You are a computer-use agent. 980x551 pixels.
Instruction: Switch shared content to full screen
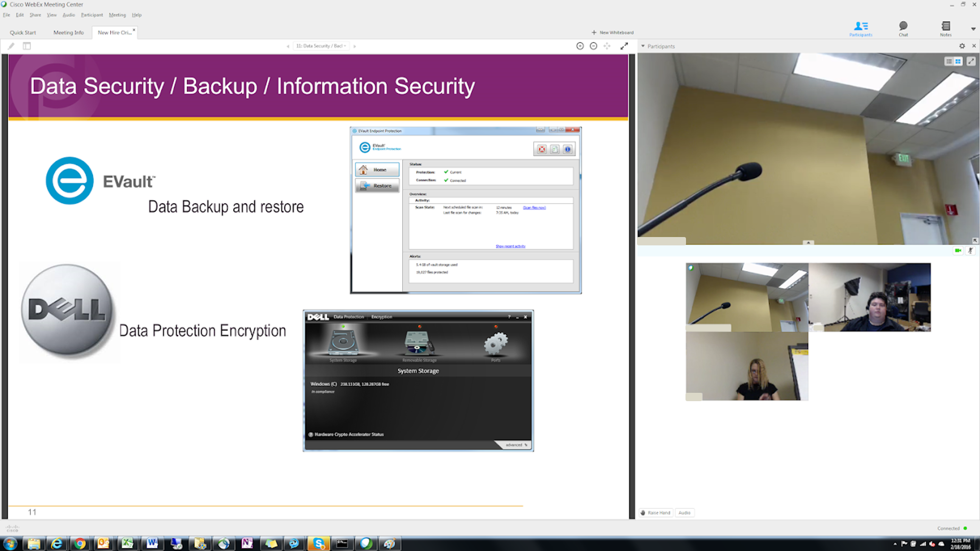(x=624, y=46)
